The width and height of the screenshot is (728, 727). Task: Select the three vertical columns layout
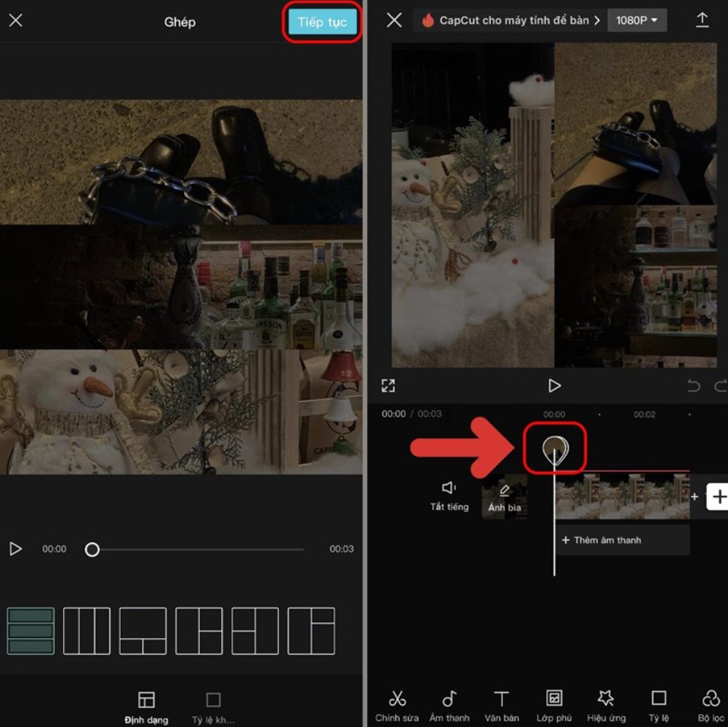[x=87, y=631]
